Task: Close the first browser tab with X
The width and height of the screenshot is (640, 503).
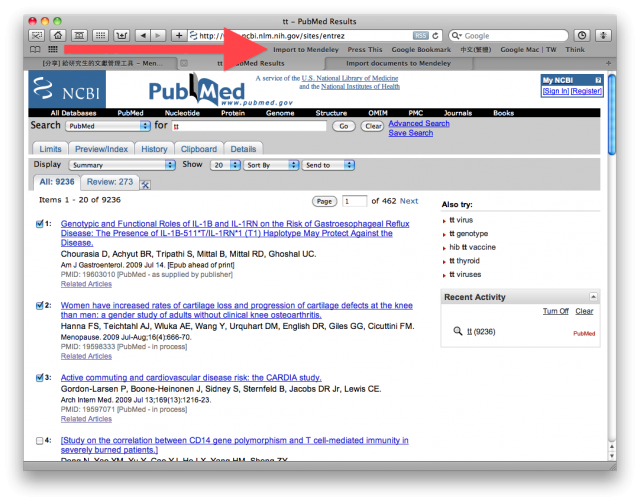Action: 184,63
